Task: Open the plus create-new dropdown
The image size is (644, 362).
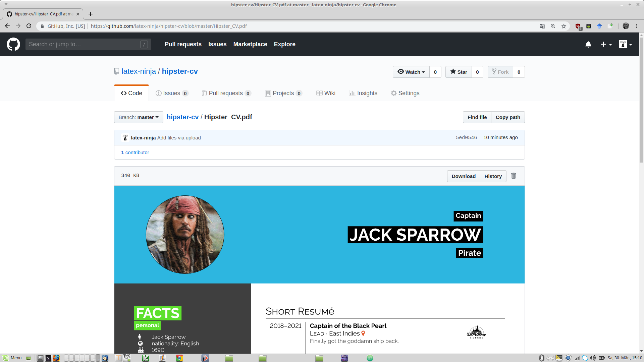Action: pyautogui.click(x=606, y=44)
